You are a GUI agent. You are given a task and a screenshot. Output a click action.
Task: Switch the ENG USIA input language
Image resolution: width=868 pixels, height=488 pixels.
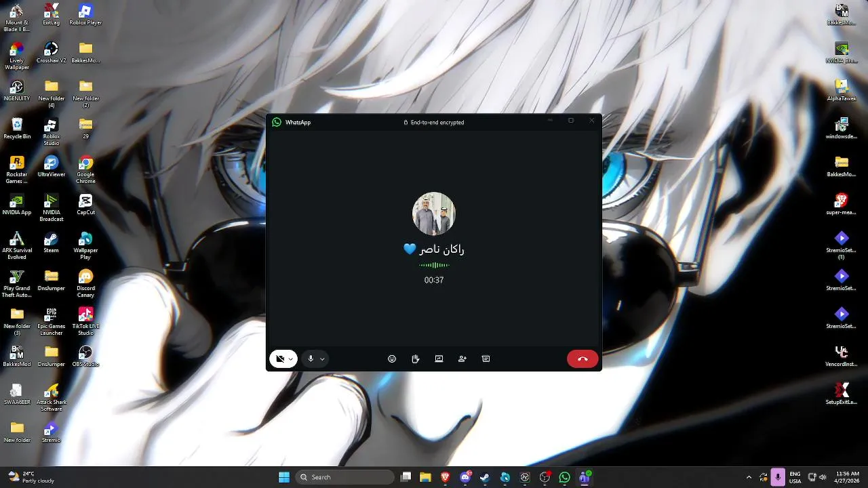(795, 477)
